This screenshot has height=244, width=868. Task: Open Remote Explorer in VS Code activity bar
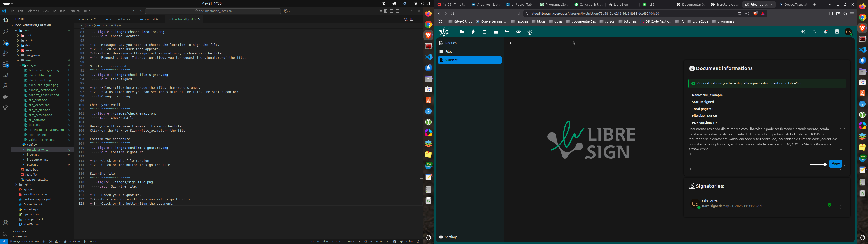pos(5,75)
